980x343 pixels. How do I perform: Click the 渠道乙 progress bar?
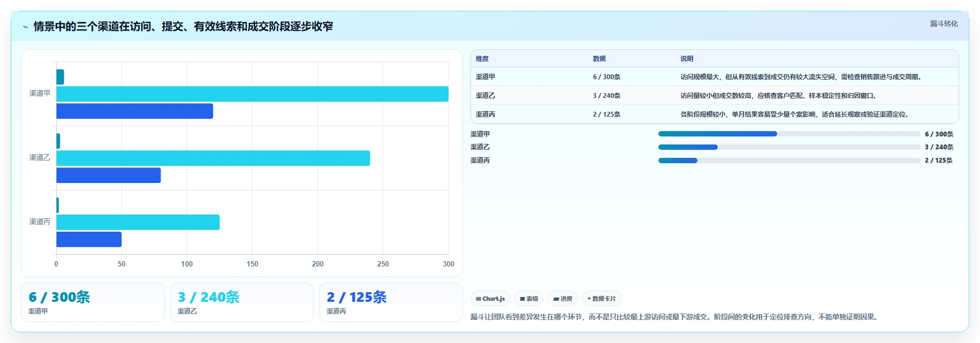pyautogui.click(x=789, y=147)
